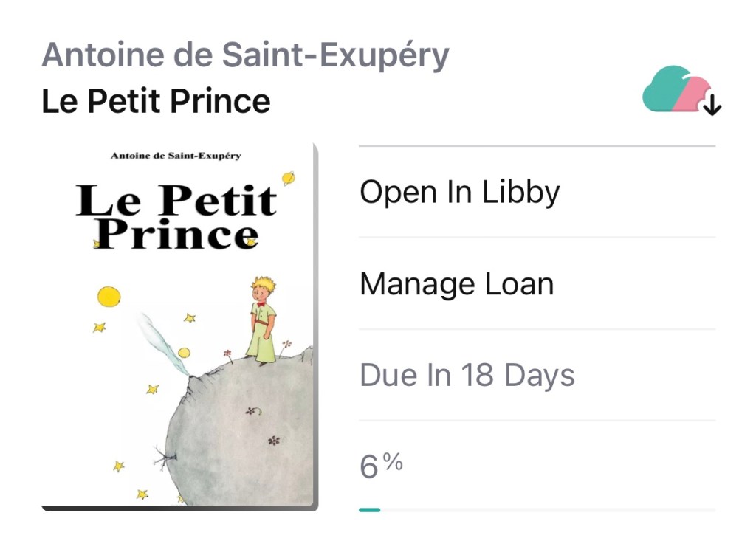Click the small download arrow on the cloud
The height and width of the screenshot is (555, 756).
pos(712,106)
